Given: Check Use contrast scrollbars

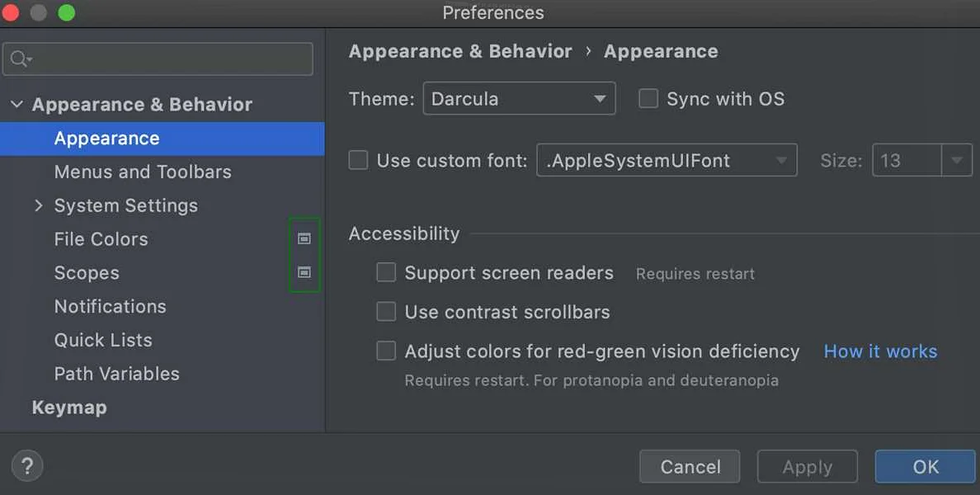Looking at the screenshot, I should point(386,312).
